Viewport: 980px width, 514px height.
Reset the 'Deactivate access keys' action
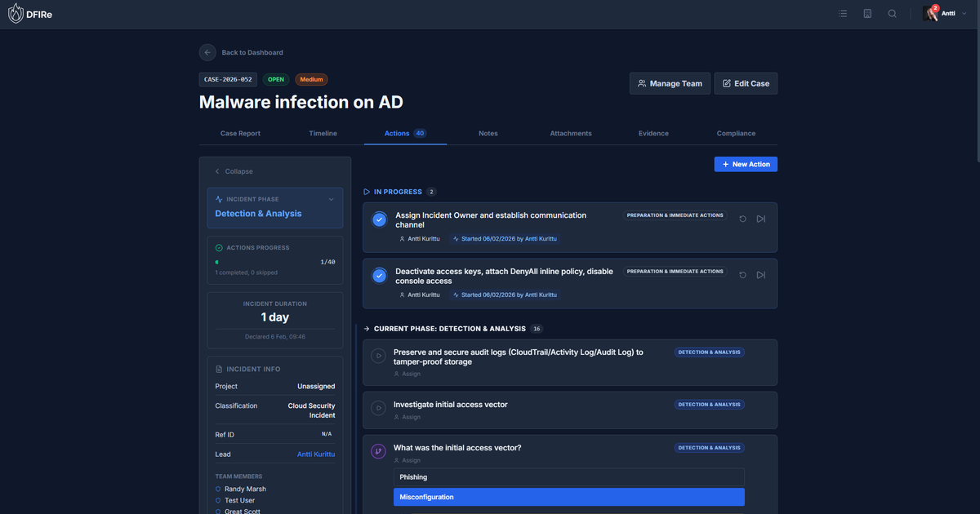coord(742,275)
